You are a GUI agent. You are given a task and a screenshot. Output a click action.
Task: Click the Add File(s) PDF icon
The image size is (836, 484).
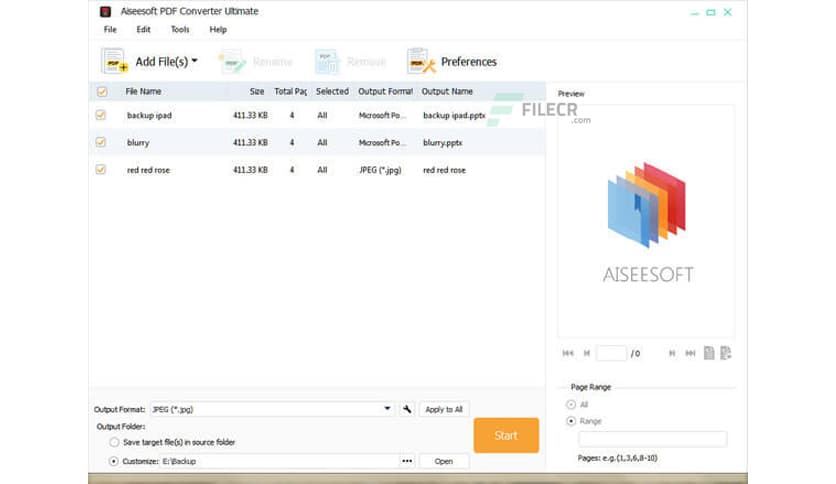[114, 61]
